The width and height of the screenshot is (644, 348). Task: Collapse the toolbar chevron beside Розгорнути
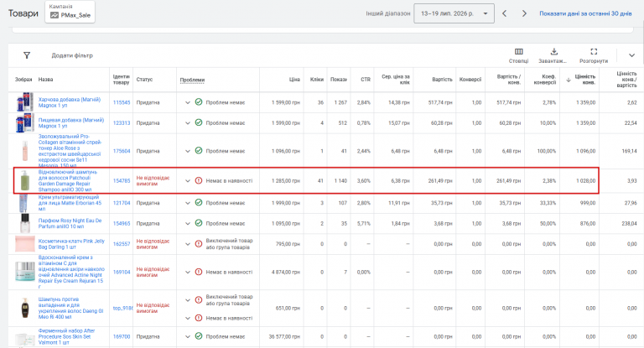[631, 55]
